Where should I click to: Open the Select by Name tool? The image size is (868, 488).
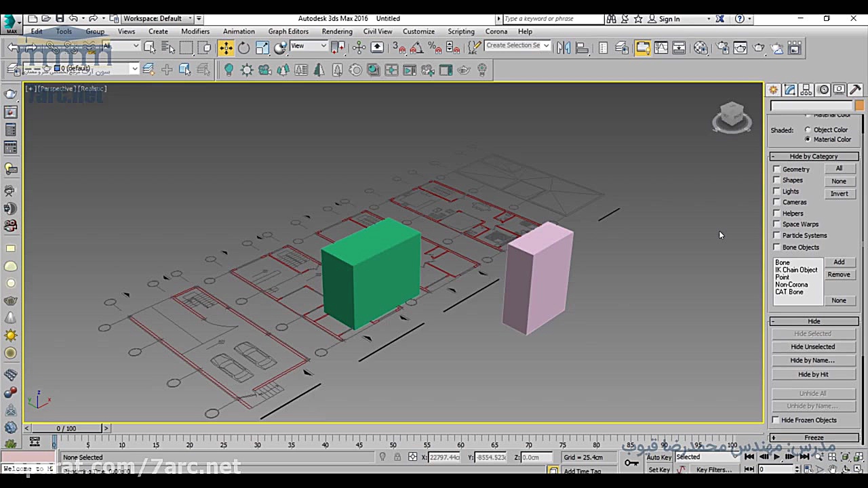coord(168,47)
